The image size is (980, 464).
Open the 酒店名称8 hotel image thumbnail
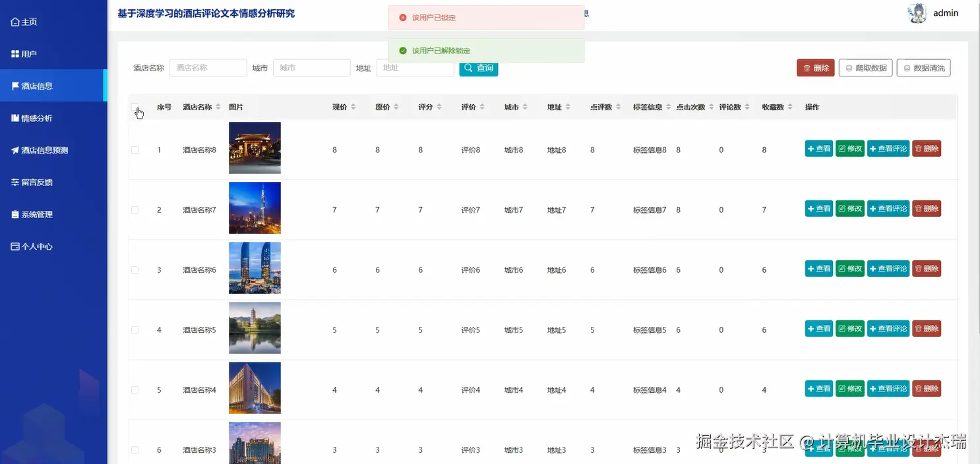pos(255,148)
